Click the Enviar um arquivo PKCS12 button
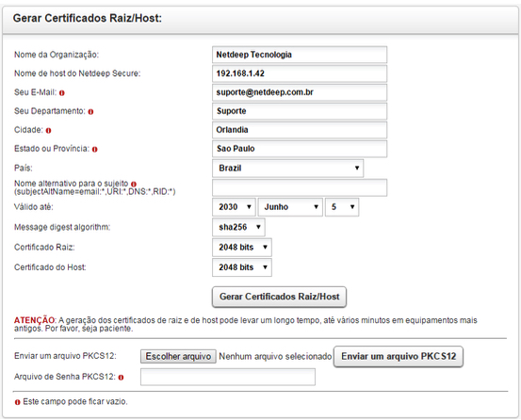The width and height of the screenshot is (521, 420). coord(399,357)
